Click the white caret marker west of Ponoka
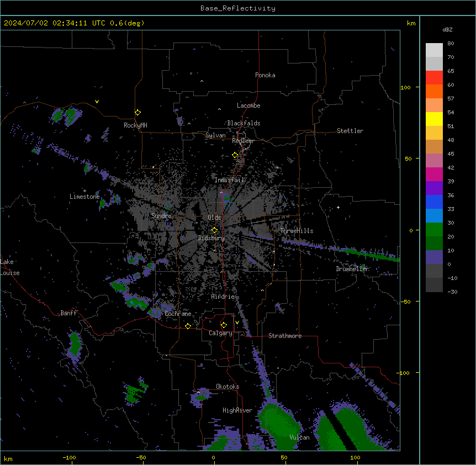 (x=202, y=81)
